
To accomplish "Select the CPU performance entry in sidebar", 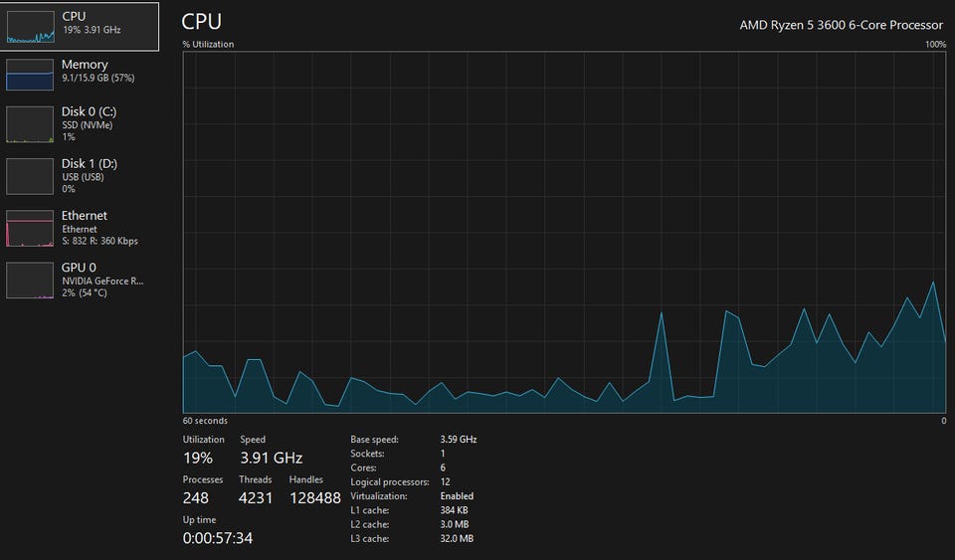I will pos(80,27).
